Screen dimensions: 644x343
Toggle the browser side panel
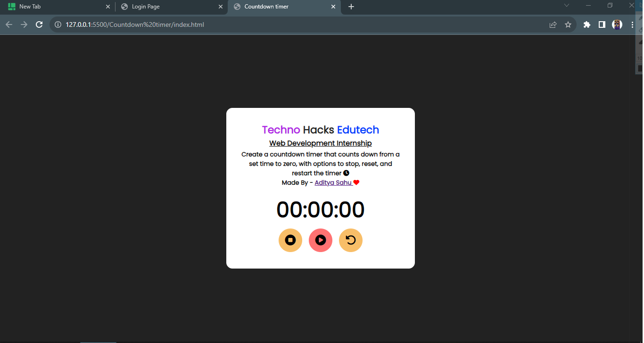pos(602,25)
